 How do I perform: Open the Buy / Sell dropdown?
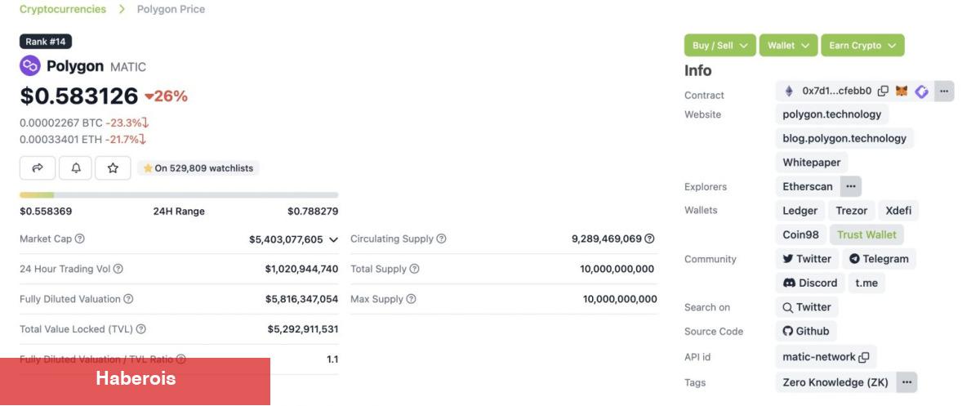[x=719, y=46]
